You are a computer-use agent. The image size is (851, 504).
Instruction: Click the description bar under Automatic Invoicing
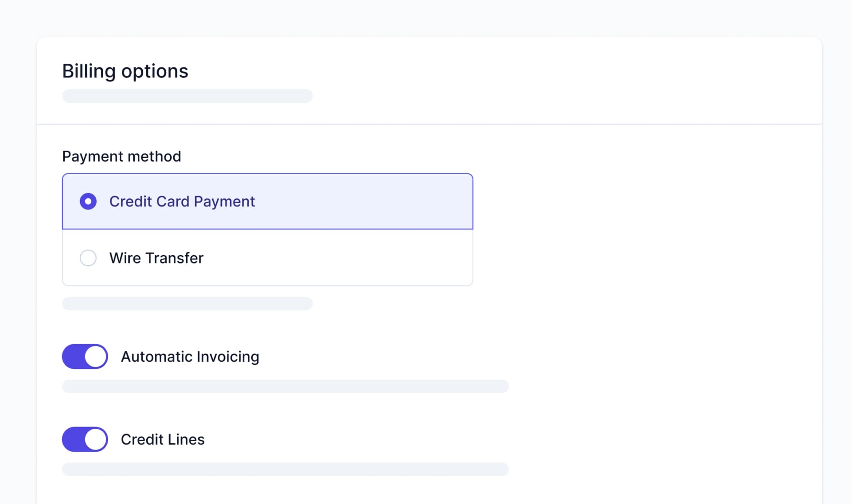click(x=285, y=386)
